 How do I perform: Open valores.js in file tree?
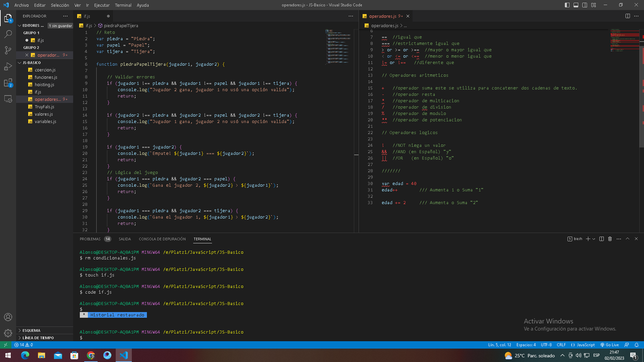45,114
